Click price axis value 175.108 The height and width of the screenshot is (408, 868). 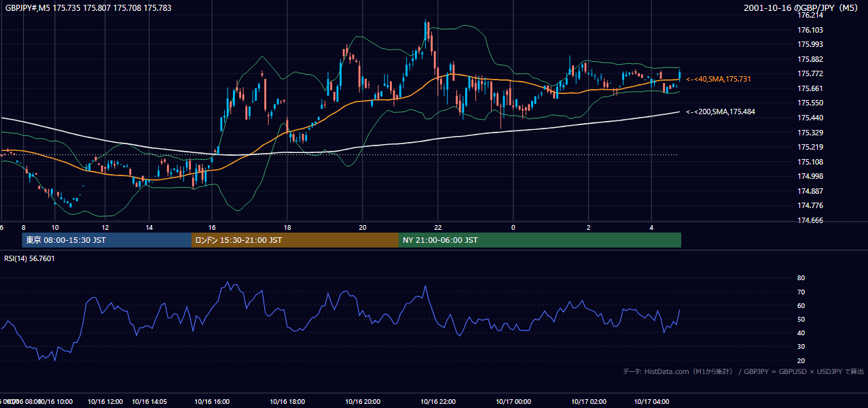tap(810, 162)
